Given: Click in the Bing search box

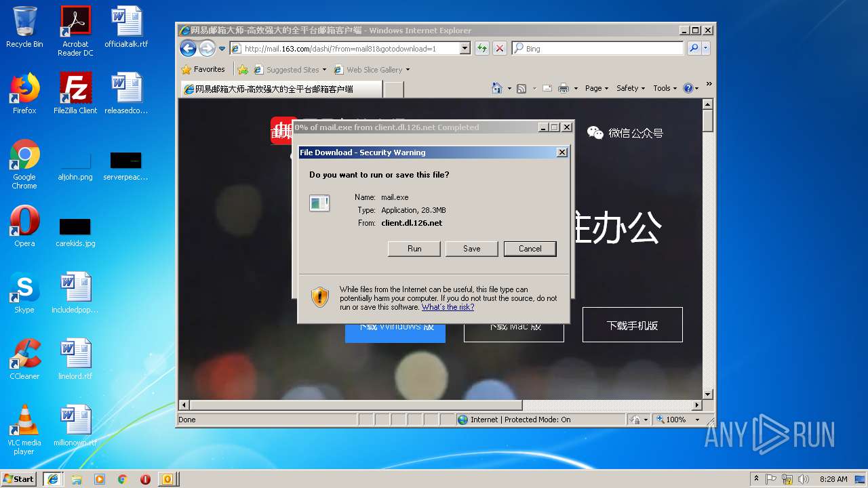Looking at the screenshot, I should click(598, 48).
